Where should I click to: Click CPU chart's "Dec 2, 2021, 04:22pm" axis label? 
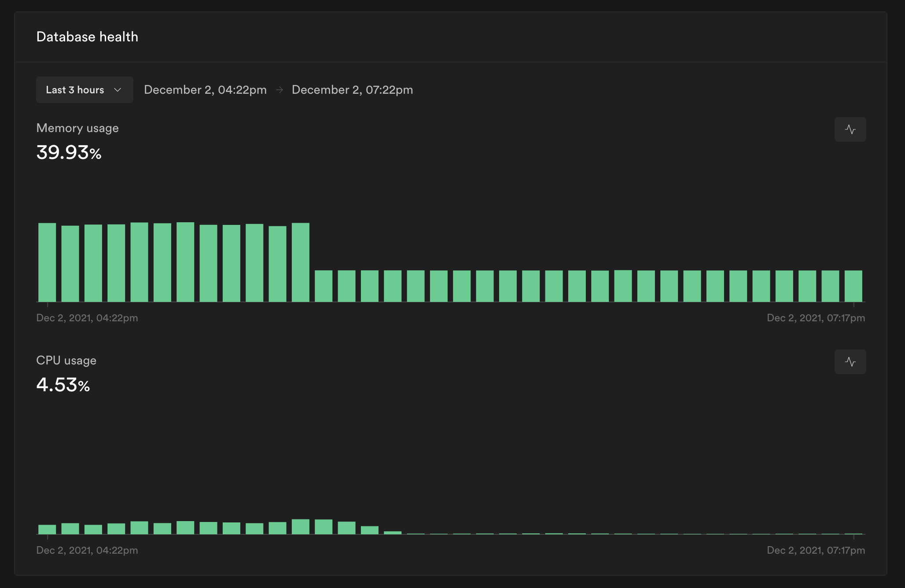coord(87,550)
